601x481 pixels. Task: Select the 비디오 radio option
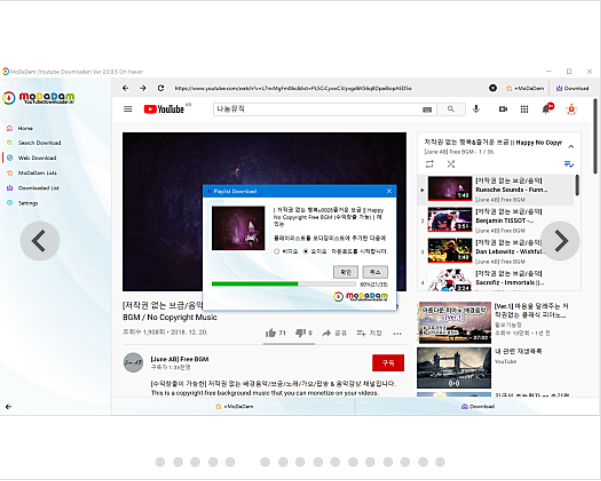point(277,251)
